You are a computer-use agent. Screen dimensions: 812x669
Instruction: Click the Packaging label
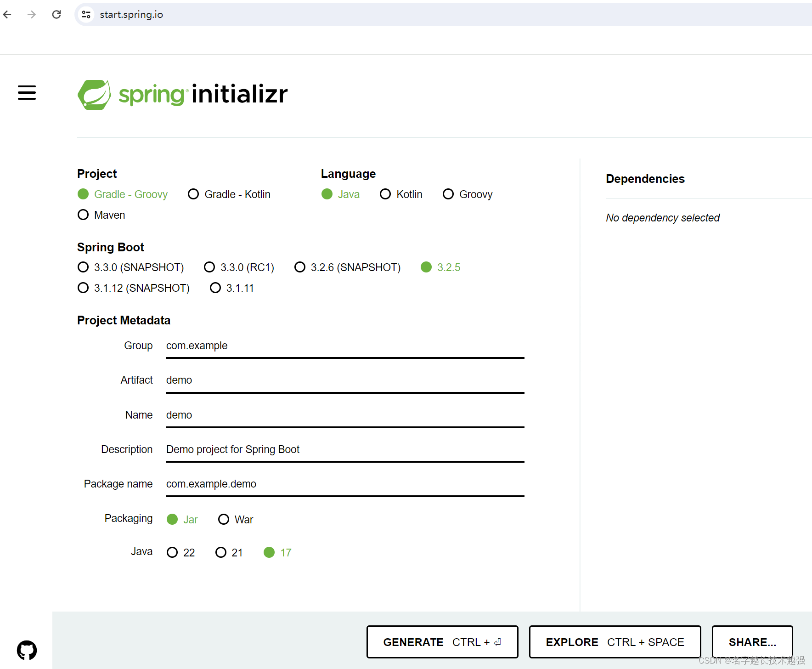pyautogui.click(x=129, y=519)
